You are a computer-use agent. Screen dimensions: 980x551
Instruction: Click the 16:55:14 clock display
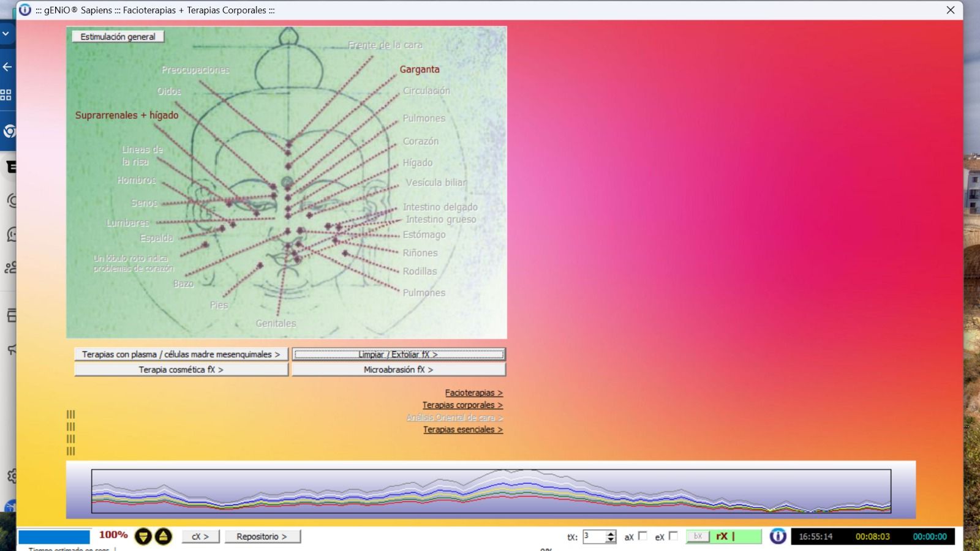815,536
